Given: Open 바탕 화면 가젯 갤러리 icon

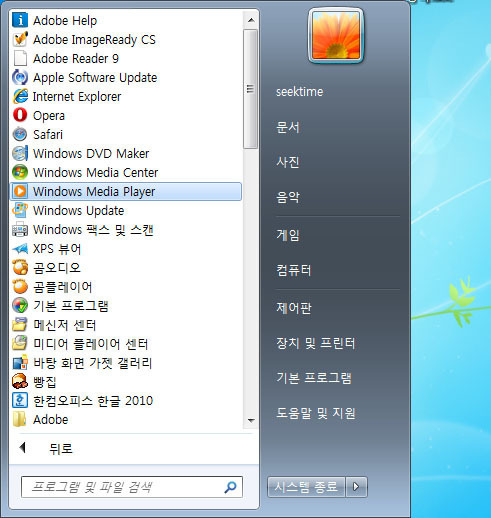Looking at the screenshot, I should [20, 362].
